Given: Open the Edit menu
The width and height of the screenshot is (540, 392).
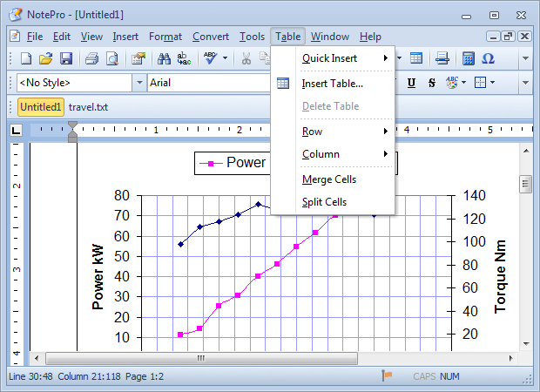Looking at the screenshot, I should (x=62, y=37).
